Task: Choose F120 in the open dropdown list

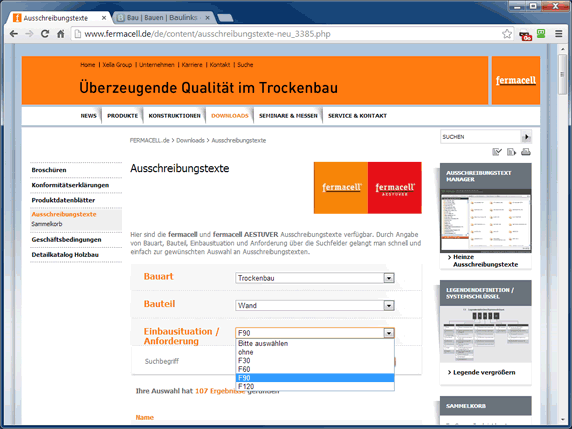Action: [x=315, y=386]
